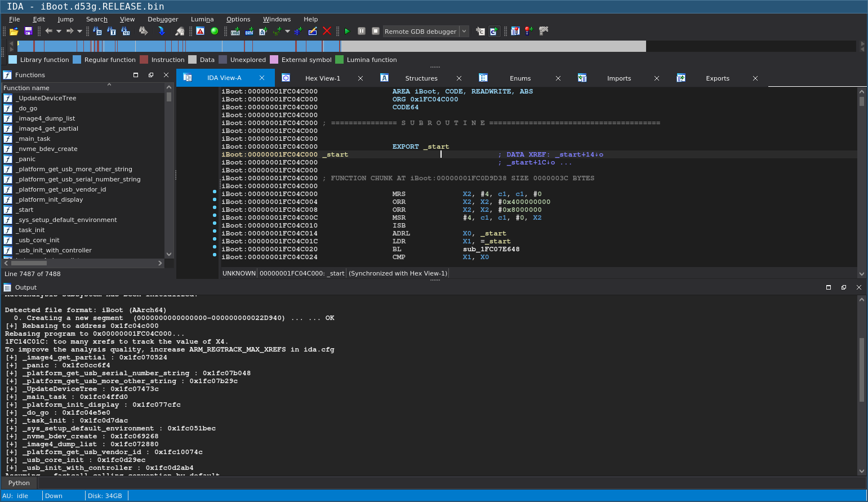868x502 pixels.
Task: Start the process with green play button
Action: pyautogui.click(x=347, y=32)
